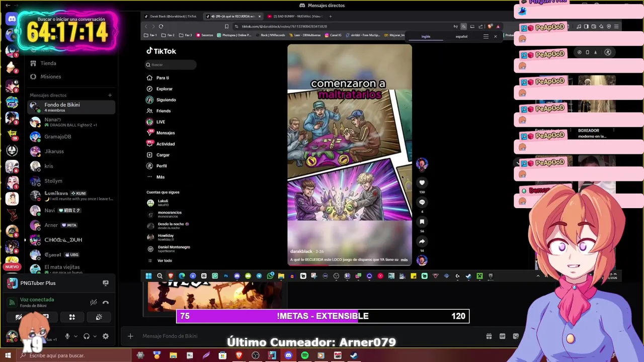Open TikTok Perfil page

(x=161, y=166)
